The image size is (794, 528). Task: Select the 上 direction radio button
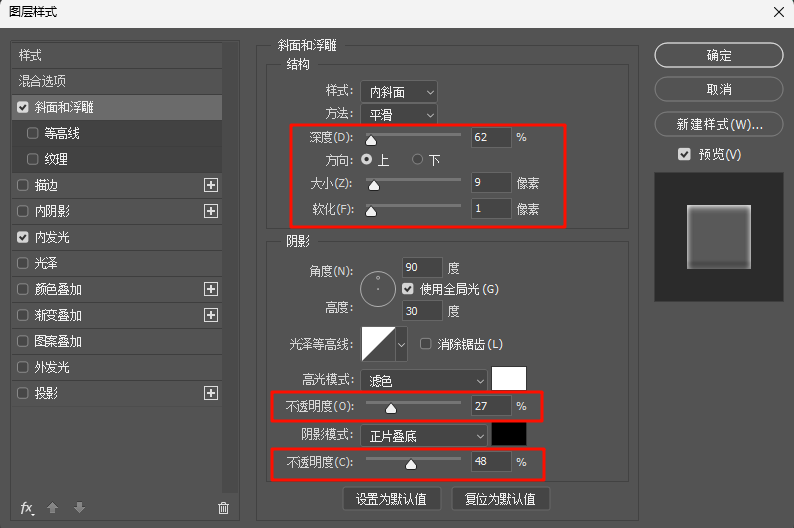pos(366,159)
